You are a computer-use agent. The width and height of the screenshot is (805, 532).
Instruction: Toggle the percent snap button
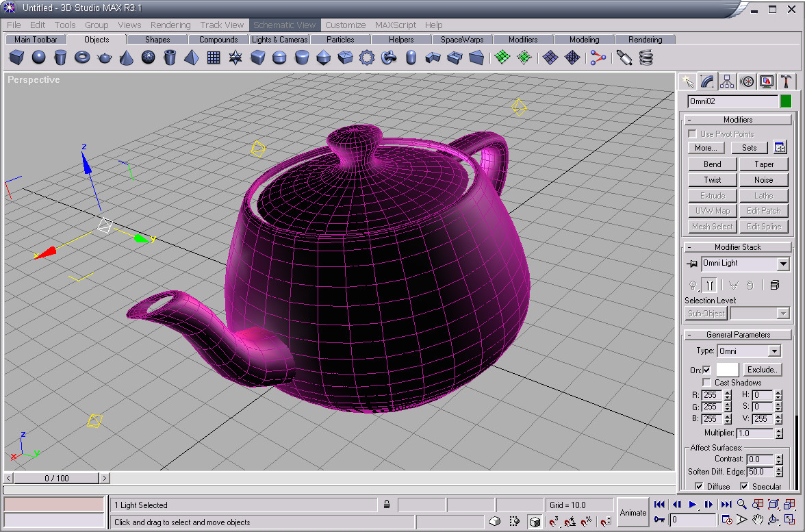click(586, 522)
